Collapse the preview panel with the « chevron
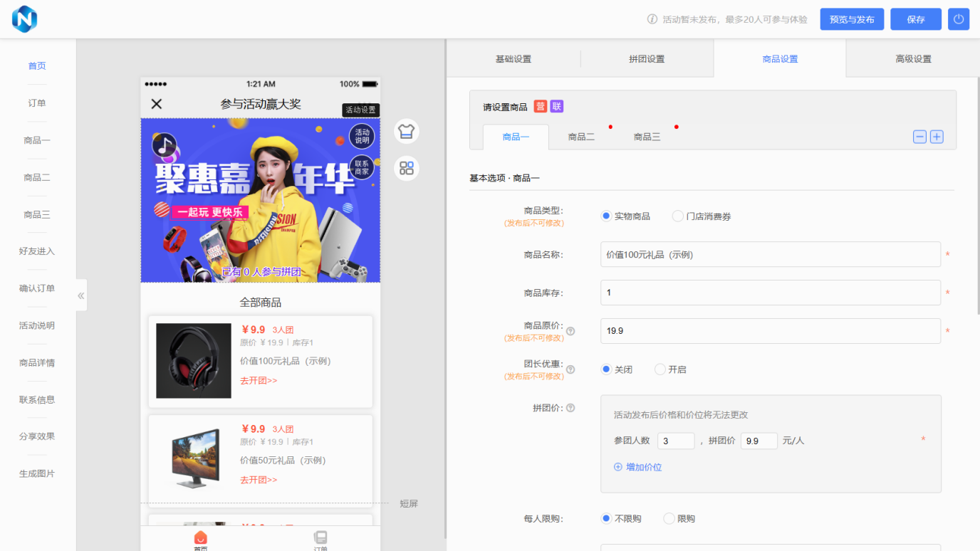Viewport: 980px width, 551px height. 80,294
